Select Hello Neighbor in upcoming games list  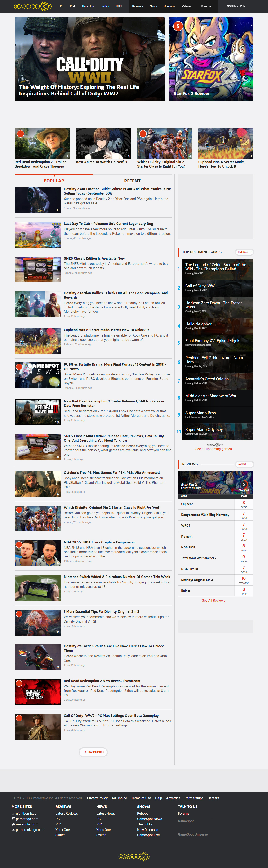coord(217,326)
